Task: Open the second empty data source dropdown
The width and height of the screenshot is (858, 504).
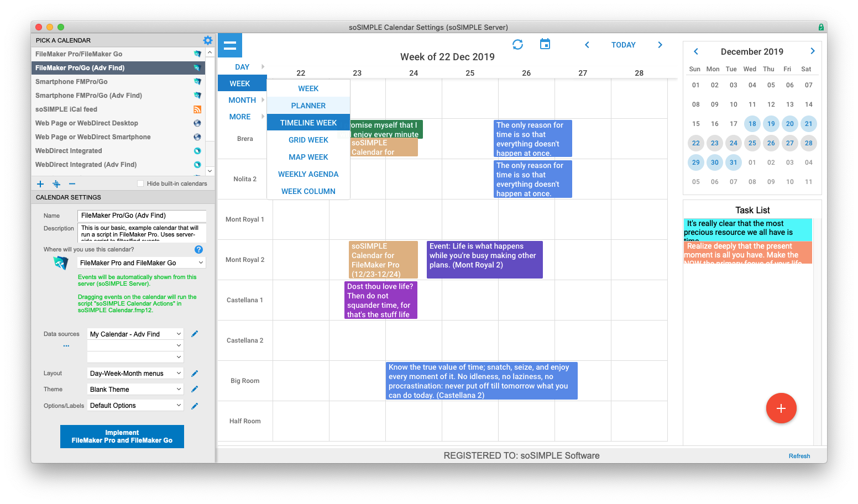Action: click(135, 345)
